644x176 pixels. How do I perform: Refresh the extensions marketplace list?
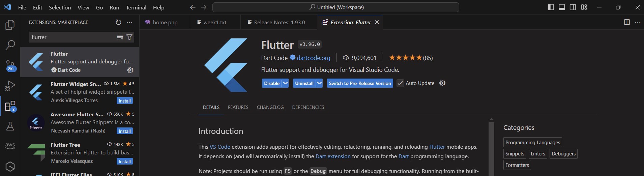(118, 22)
